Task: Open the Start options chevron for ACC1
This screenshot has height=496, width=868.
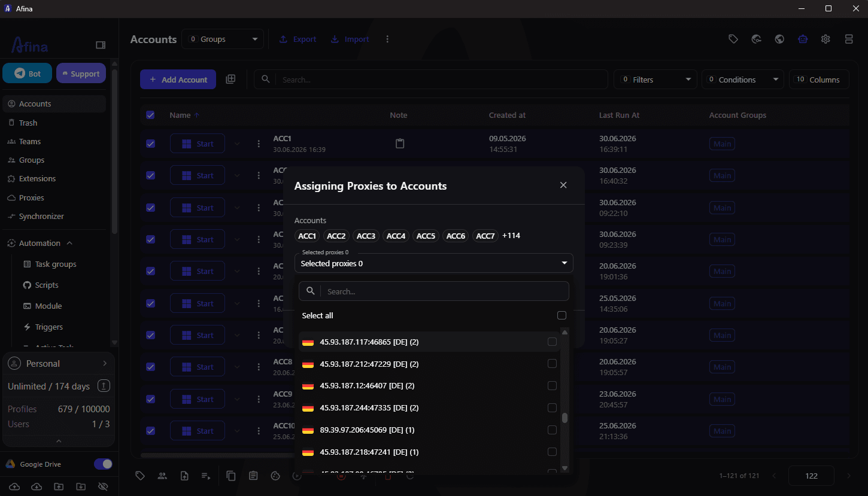Action: tap(237, 144)
